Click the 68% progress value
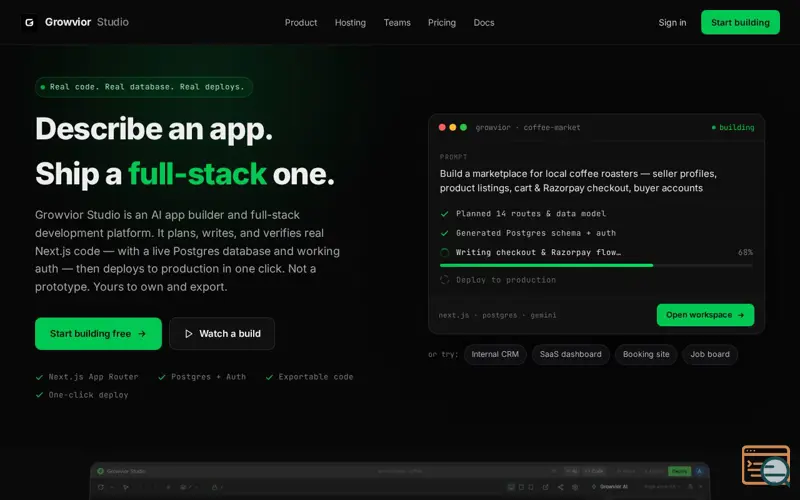Viewport: 800px width, 500px height. coord(745,252)
